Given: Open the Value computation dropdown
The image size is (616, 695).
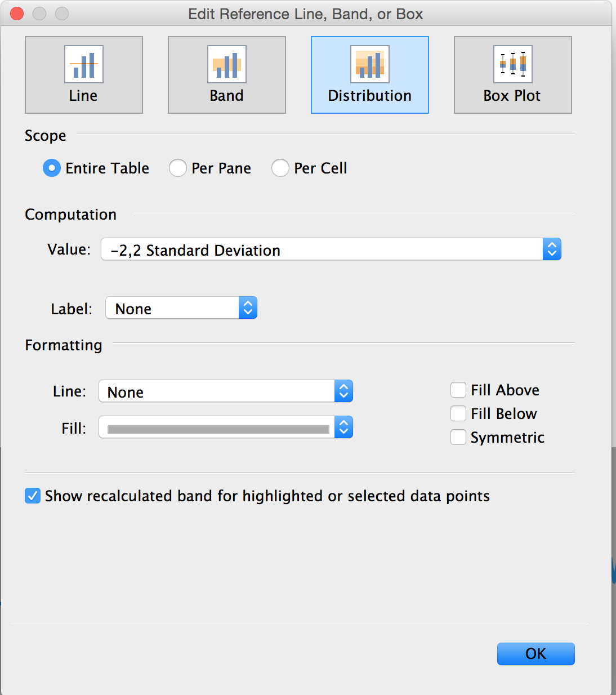Looking at the screenshot, I should point(331,249).
